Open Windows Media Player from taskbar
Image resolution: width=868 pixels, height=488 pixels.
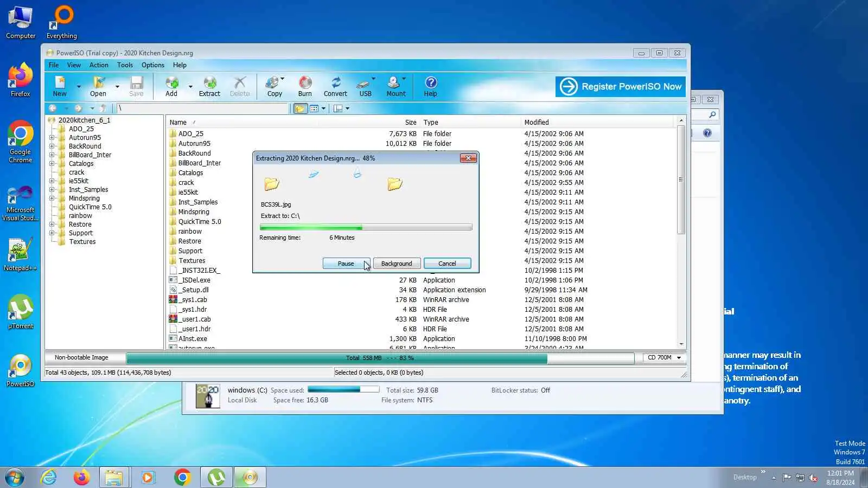[x=148, y=477]
